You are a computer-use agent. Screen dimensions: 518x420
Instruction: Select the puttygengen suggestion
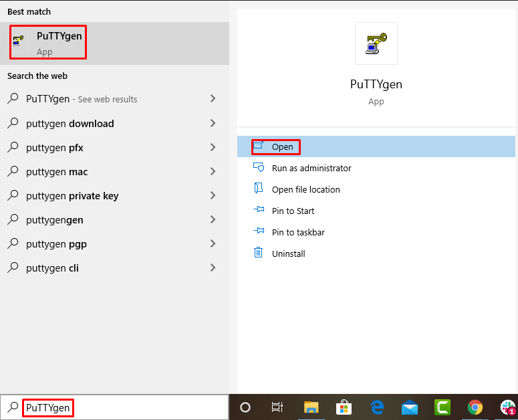pyautogui.click(x=114, y=220)
